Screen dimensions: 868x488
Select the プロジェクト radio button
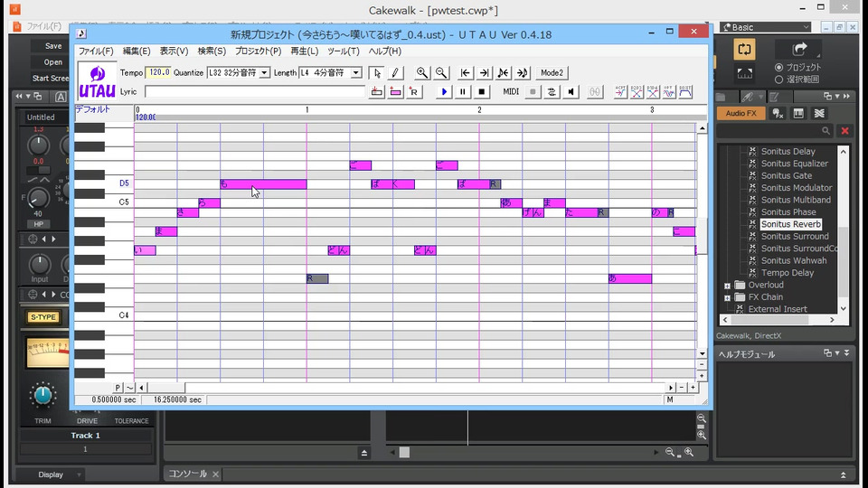(778, 67)
